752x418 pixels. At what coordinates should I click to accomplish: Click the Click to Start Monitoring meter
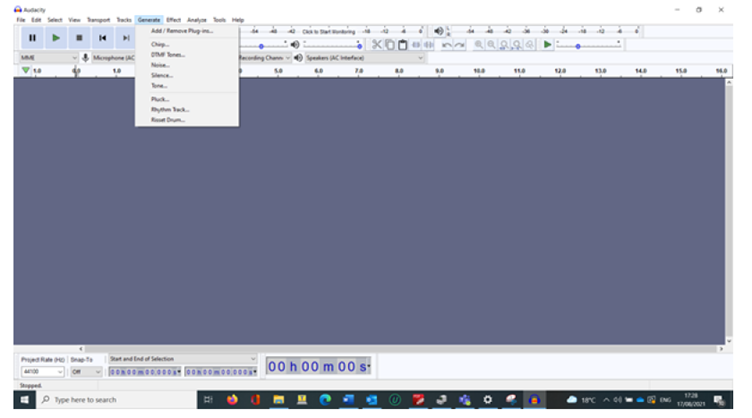click(329, 32)
